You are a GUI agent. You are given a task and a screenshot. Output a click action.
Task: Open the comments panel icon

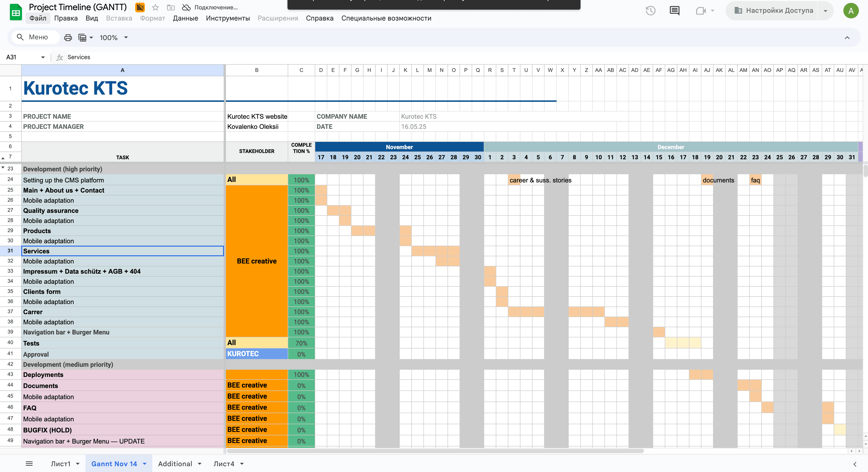click(674, 10)
